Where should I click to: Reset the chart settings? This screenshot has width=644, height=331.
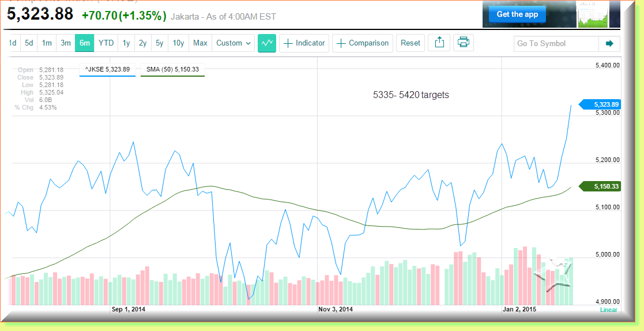410,43
